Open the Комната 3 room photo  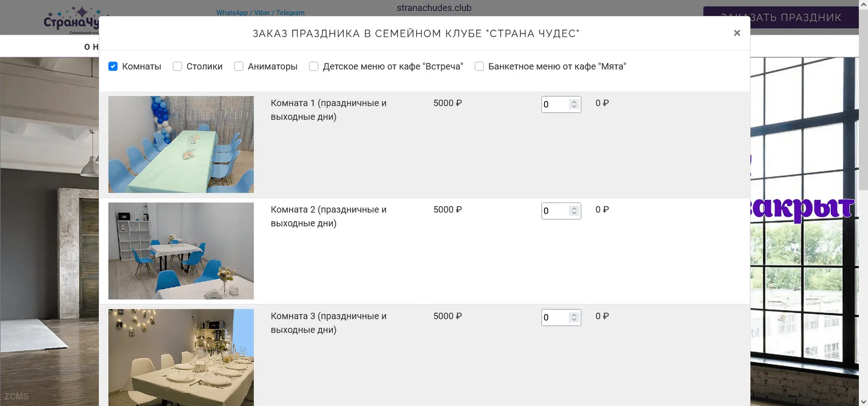[181, 357]
